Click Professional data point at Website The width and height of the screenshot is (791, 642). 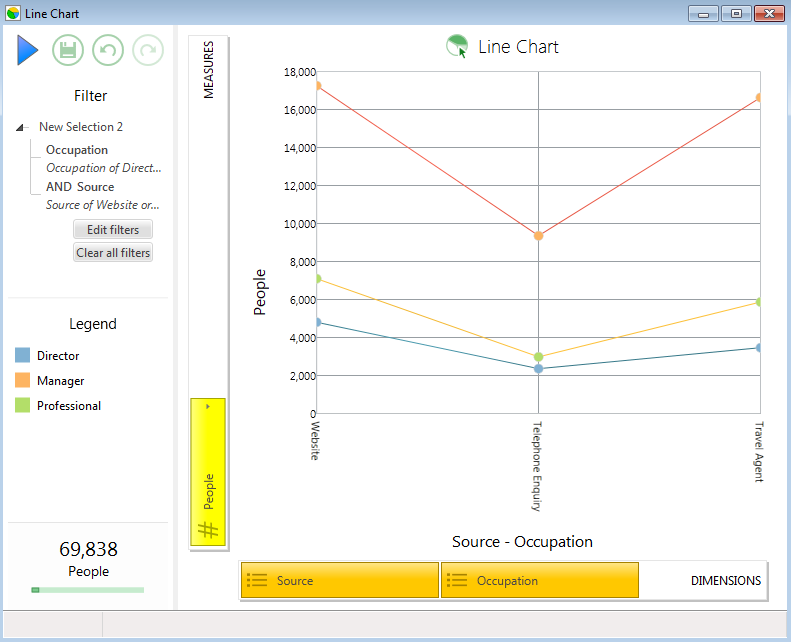pyautogui.click(x=318, y=278)
